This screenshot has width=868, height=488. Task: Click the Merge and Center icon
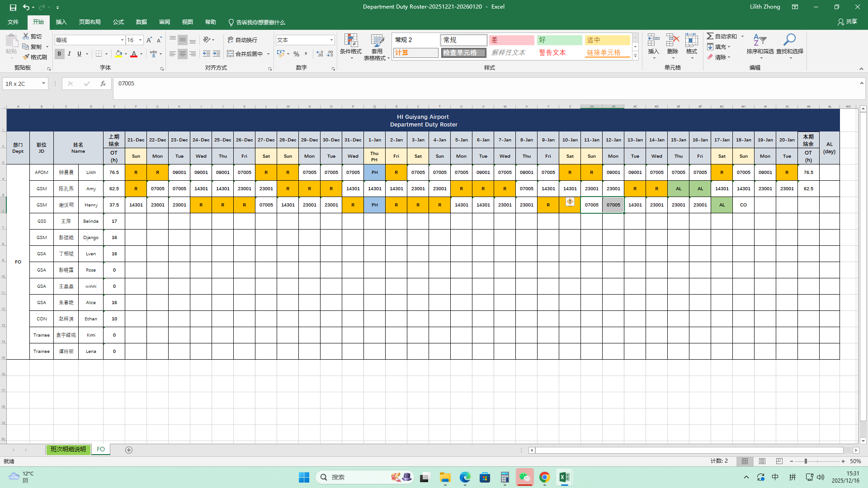coord(231,54)
